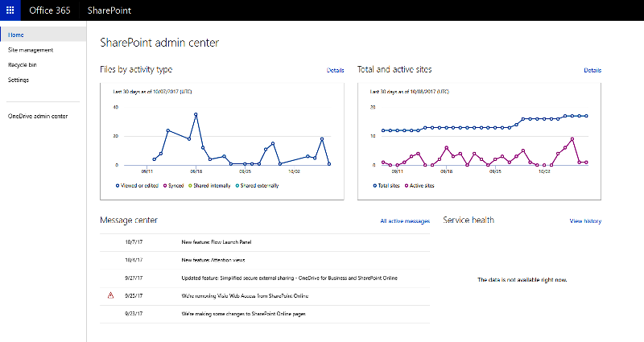Toggle the Shared externally legend series
The image size is (644, 342).
point(237,185)
